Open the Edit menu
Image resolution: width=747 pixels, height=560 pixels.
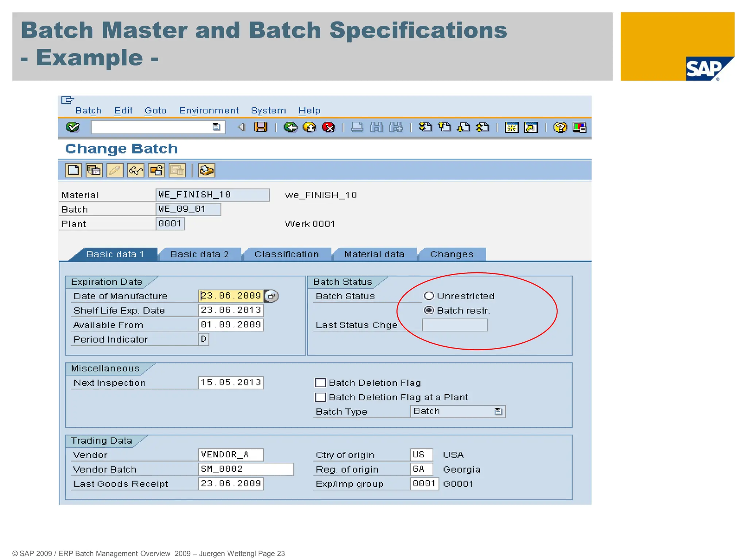coord(123,110)
